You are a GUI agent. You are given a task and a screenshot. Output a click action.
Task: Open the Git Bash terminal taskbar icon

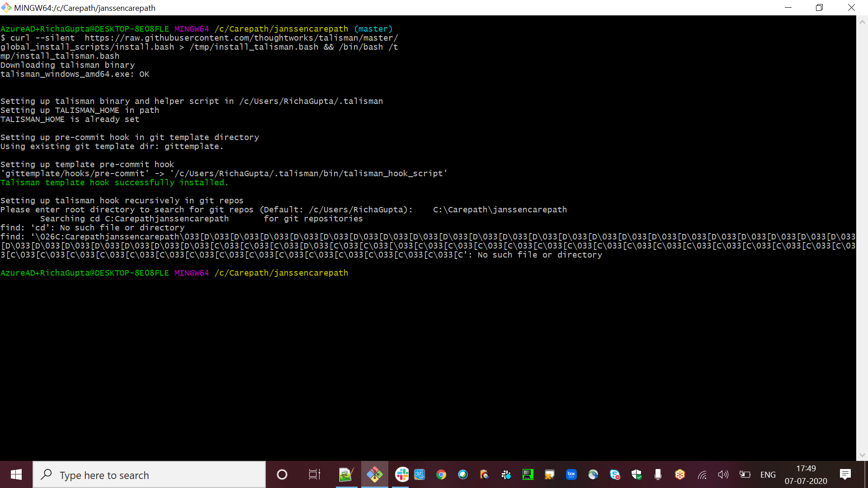tap(374, 474)
